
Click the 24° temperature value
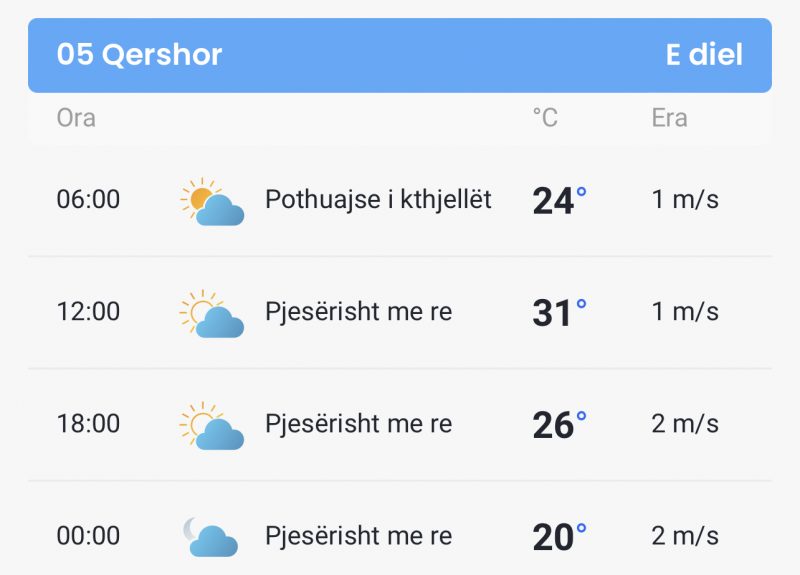click(x=559, y=200)
